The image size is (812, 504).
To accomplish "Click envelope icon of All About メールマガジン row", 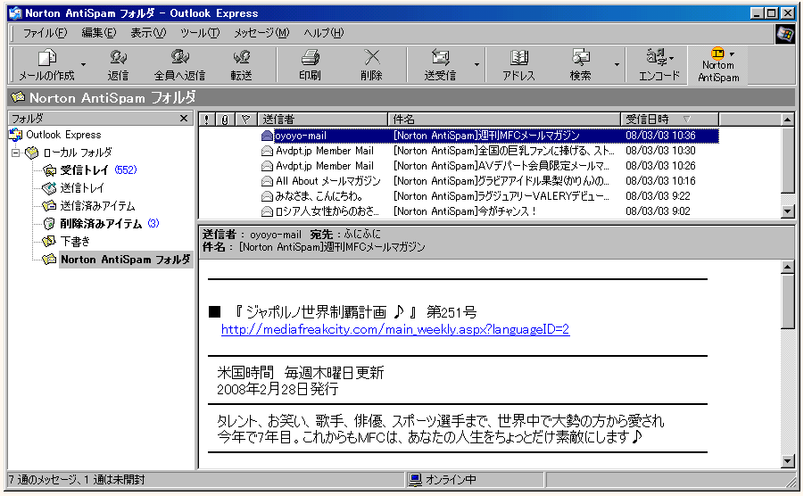I will [x=267, y=181].
